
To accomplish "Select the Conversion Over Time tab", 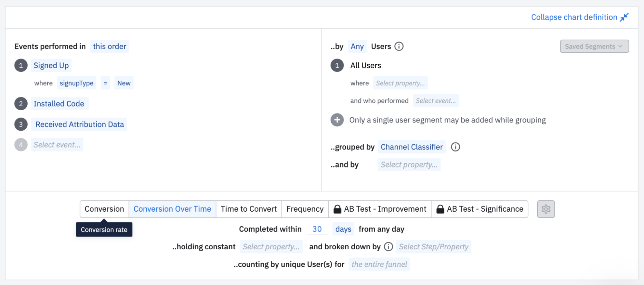I will tap(172, 209).
